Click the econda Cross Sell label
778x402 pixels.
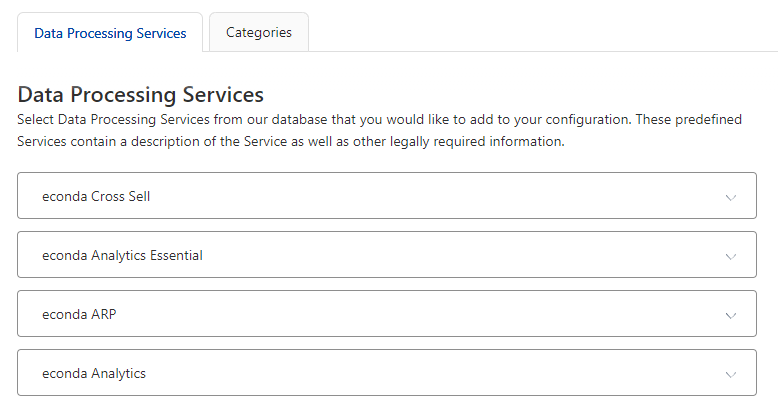tap(96, 196)
